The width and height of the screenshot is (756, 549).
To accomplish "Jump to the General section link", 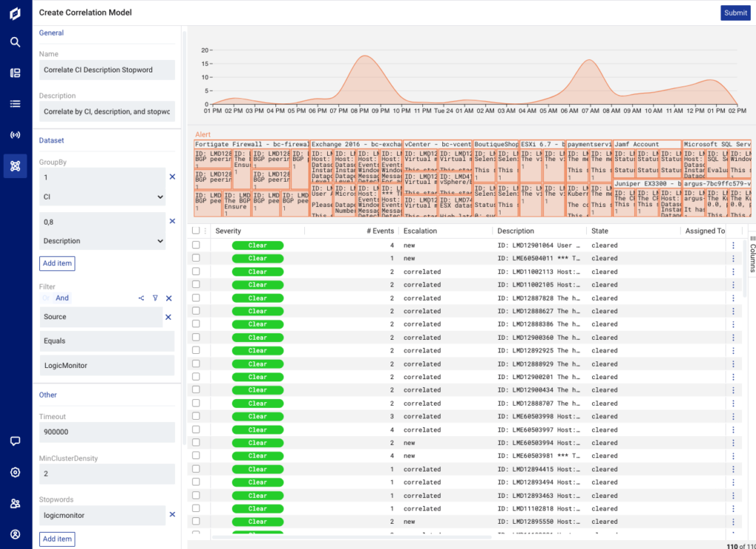I will [51, 33].
